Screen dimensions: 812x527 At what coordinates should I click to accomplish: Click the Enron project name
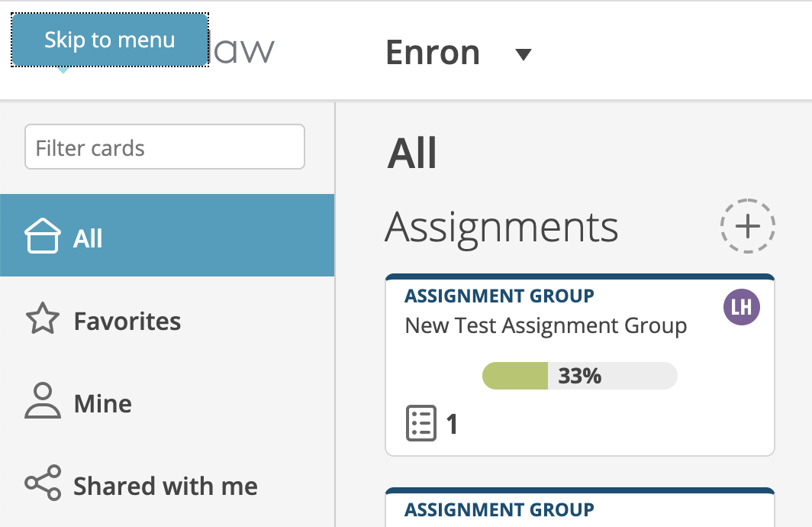coord(433,53)
